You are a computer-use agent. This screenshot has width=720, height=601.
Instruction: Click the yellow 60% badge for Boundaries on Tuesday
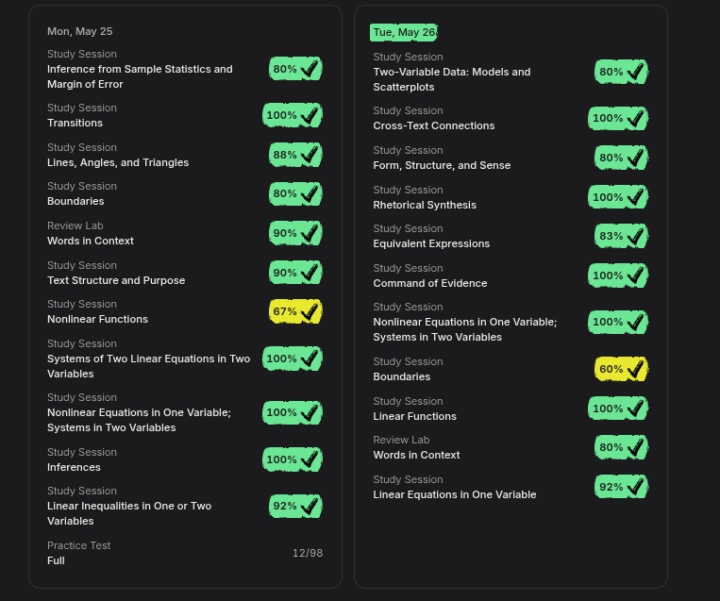[x=621, y=369]
